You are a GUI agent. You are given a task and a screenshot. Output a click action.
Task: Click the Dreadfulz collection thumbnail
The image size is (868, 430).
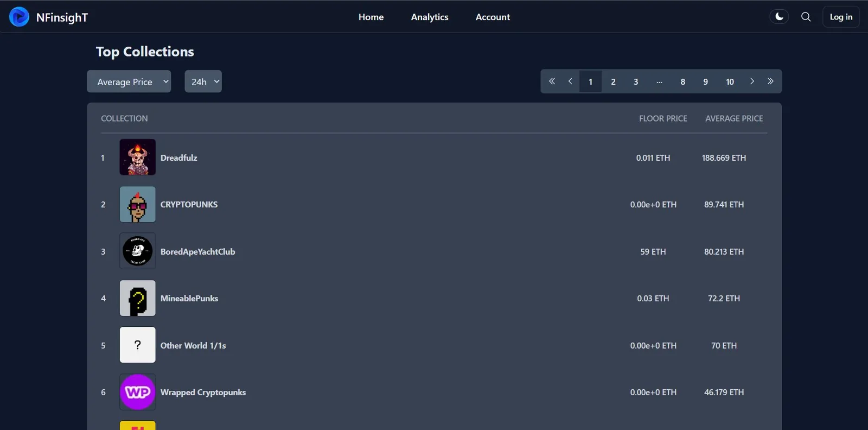click(x=137, y=157)
